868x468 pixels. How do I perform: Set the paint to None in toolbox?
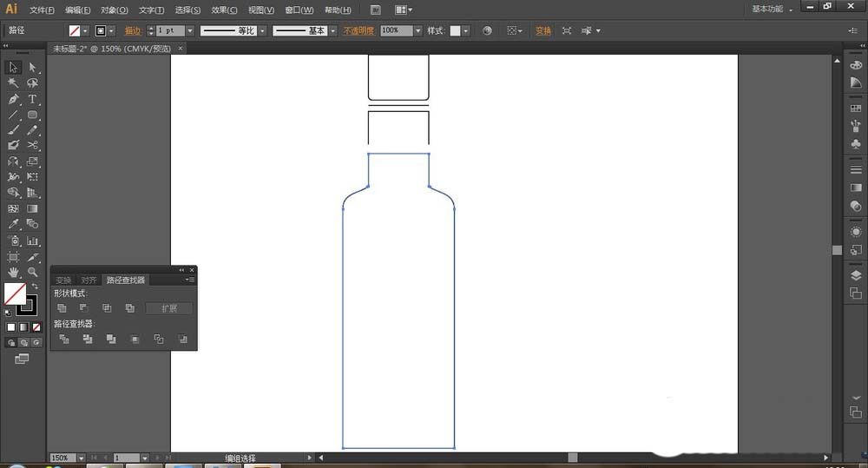coord(36,327)
